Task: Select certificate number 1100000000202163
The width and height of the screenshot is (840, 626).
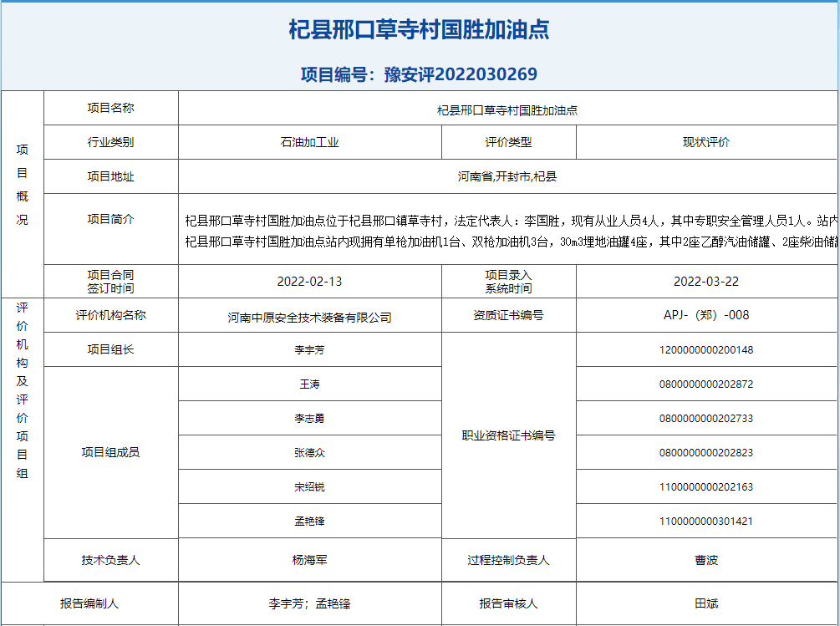Action: click(x=706, y=487)
